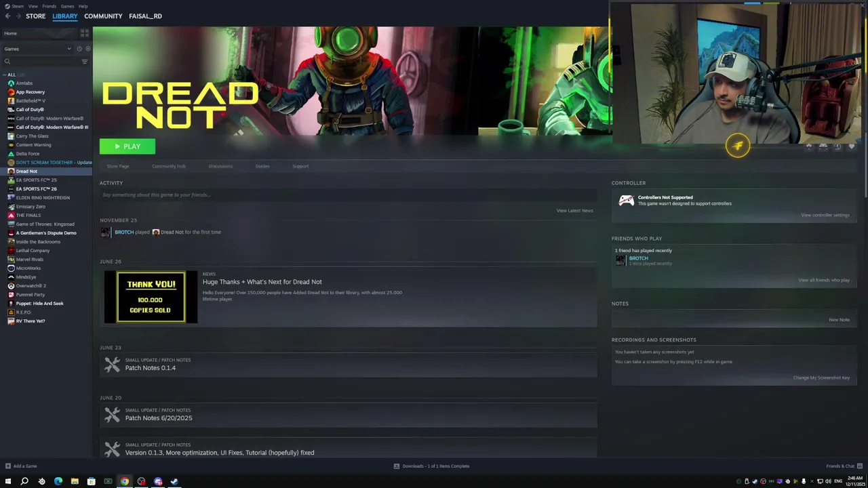
Task: Show recent games clock filter icon
Action: pos(79,49)
